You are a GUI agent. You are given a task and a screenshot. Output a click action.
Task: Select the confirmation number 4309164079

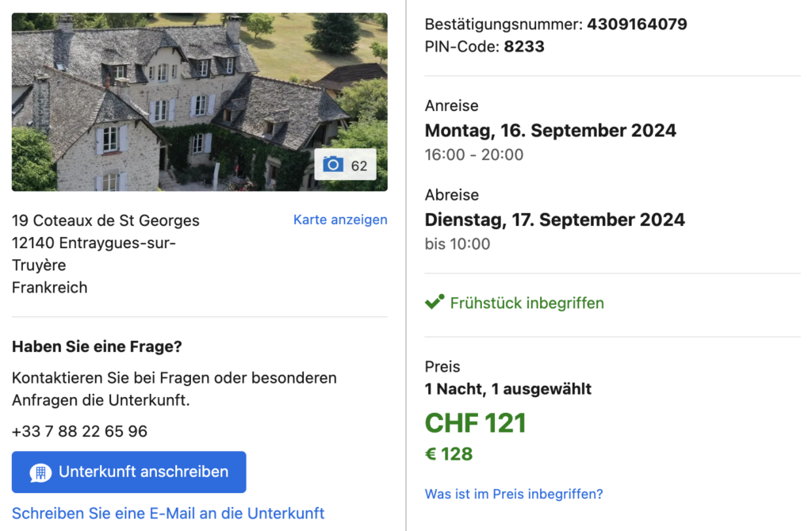coord(637,25)
